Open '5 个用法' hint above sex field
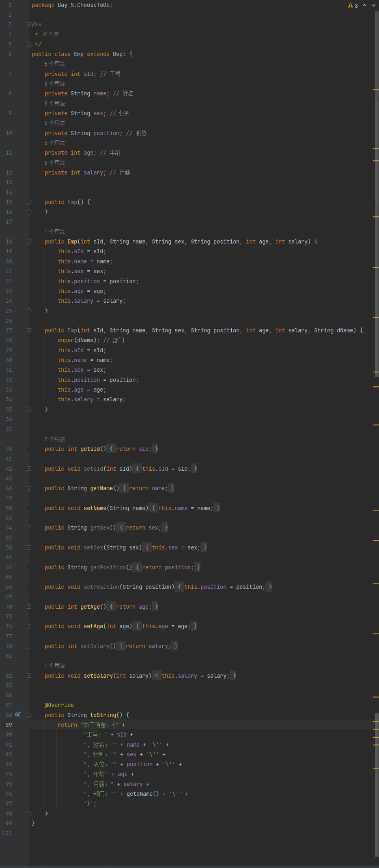This screenshot has height=868, width=379. click(x=55, y=103)
